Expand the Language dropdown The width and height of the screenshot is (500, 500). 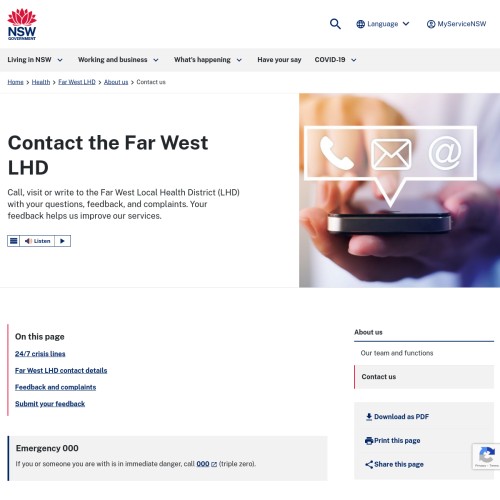383,24
